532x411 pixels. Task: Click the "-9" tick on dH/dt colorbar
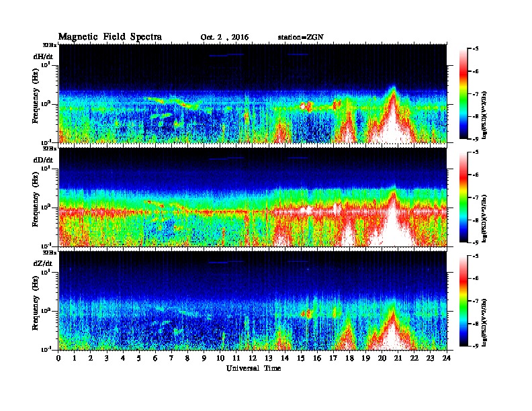(476, 138)
